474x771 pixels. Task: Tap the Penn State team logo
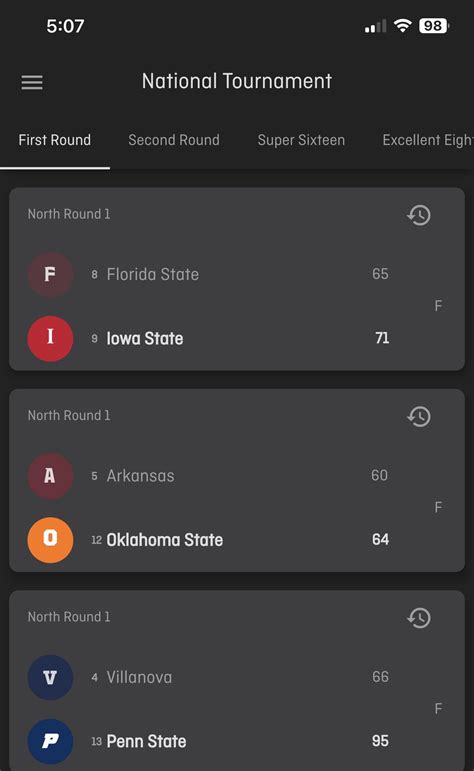(50, 741)
